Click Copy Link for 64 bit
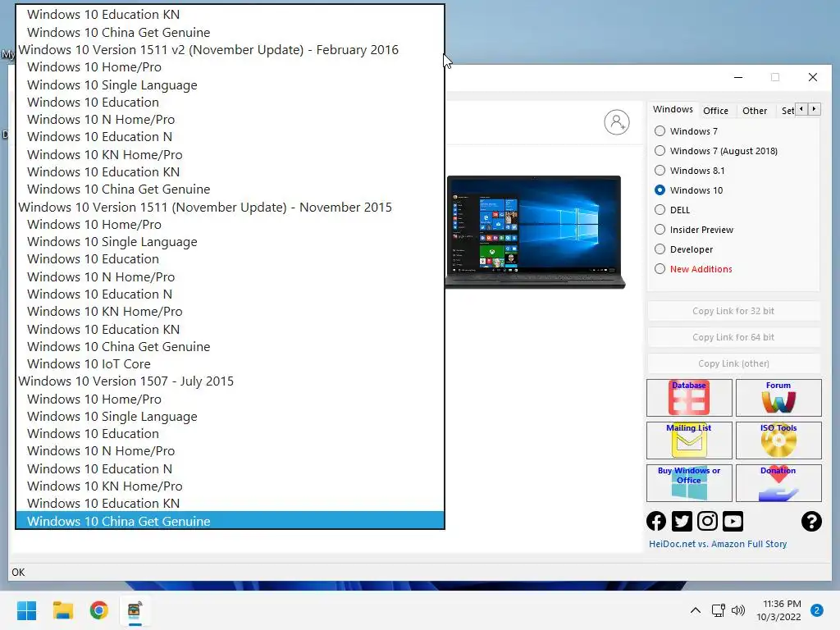The image size is (840, 630). (733, 337)
